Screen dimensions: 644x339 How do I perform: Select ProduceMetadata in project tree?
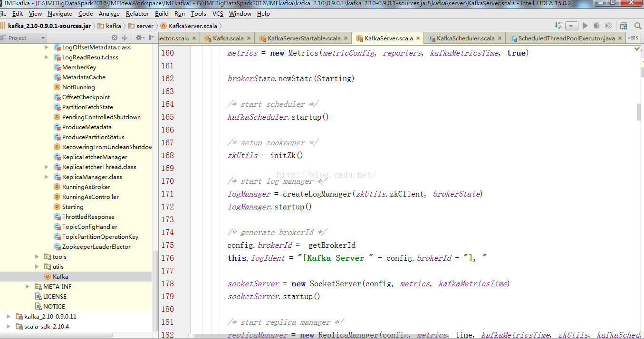point(87,127)
